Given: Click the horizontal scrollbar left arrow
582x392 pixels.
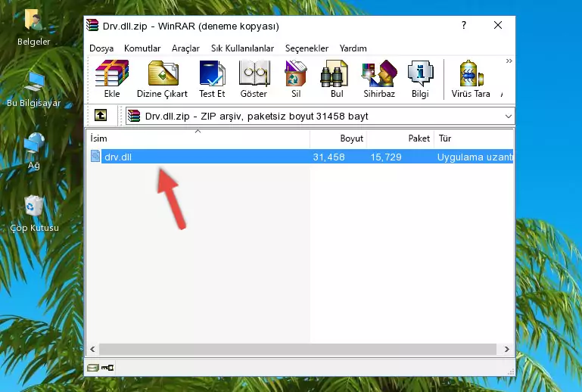Looking at the screenshot, I should pyautogui.click(x=93, y=349).
